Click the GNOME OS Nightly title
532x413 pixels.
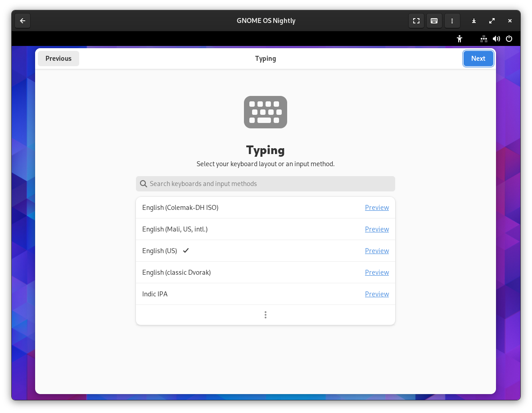pos(266,21)
